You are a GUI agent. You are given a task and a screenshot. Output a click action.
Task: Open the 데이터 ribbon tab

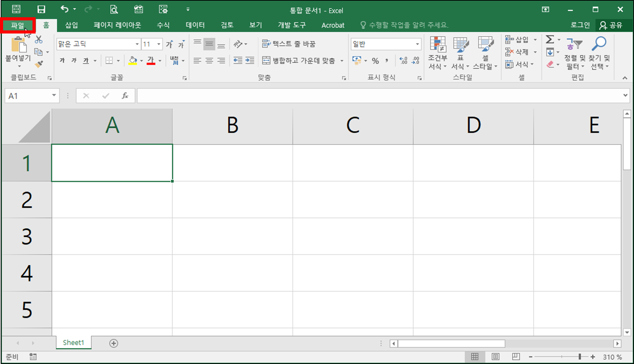pos(195,25)
